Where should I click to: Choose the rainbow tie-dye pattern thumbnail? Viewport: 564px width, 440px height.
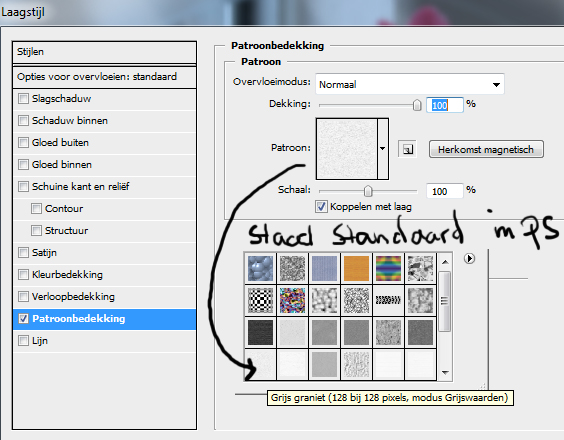click(x=388, y=268)
